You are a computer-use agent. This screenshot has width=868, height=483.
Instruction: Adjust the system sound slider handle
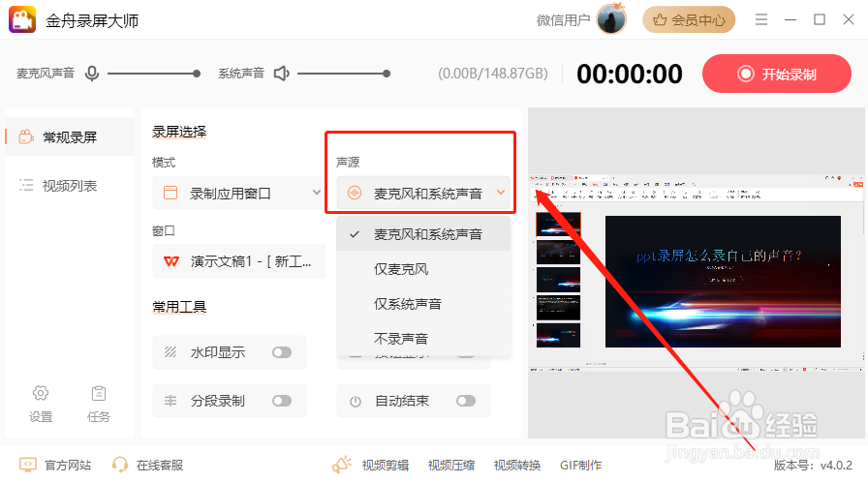click(387, 74)
